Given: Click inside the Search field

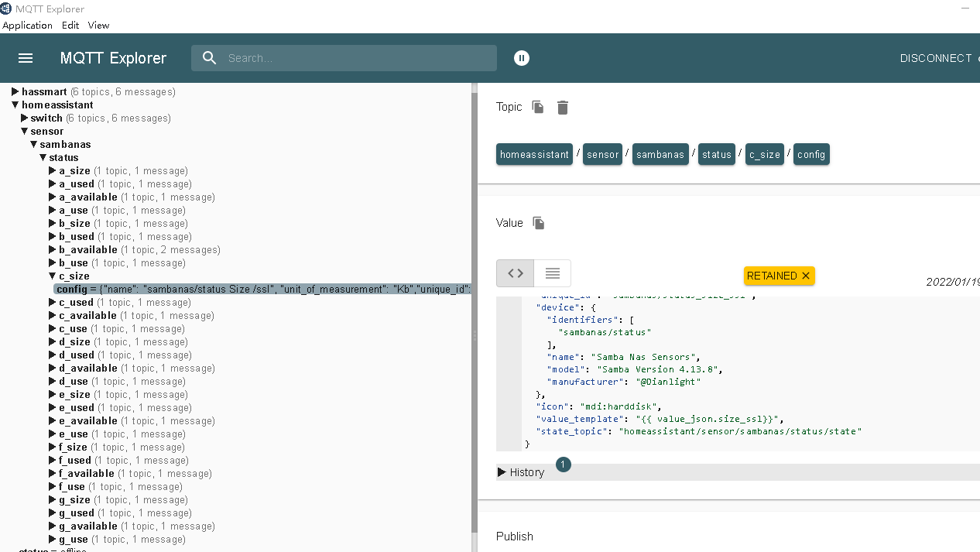Looking at the screenshot, I should (348, 57).
